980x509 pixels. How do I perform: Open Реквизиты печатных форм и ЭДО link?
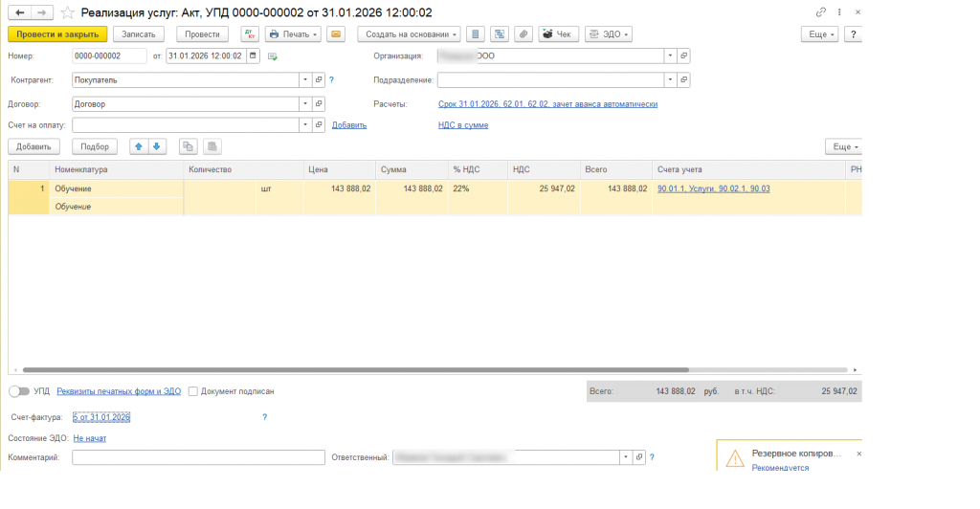119,391
